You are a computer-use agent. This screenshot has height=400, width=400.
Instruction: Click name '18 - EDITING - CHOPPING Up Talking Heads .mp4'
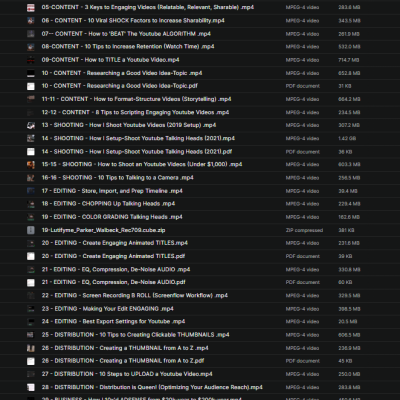(x=108, y=204)
